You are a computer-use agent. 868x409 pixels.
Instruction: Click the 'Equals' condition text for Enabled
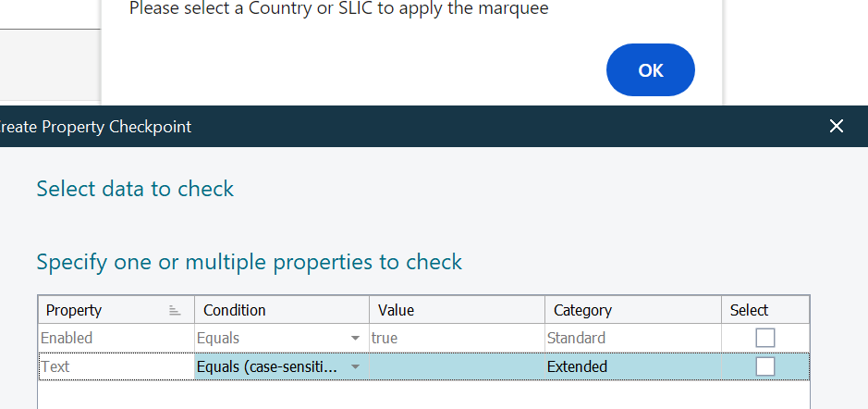[218, 339]
